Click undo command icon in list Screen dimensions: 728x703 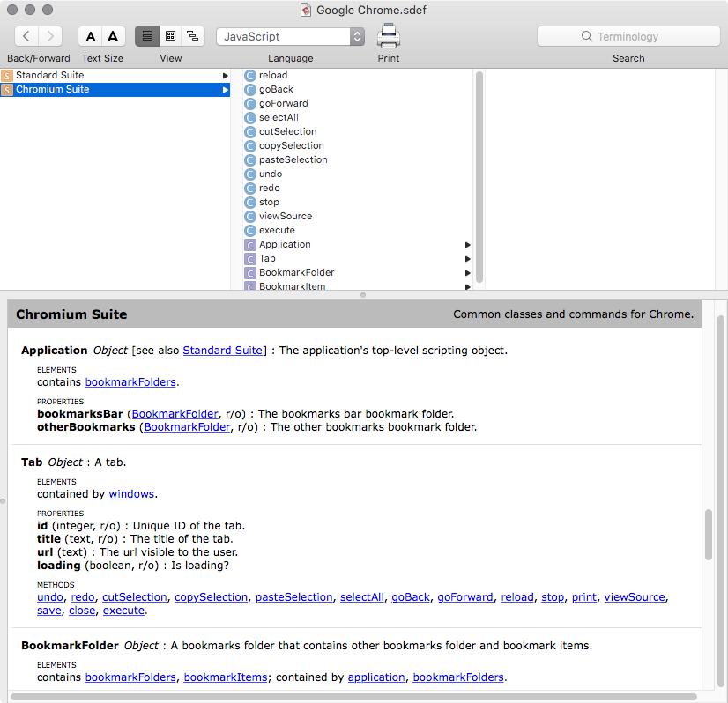[250, 174]
